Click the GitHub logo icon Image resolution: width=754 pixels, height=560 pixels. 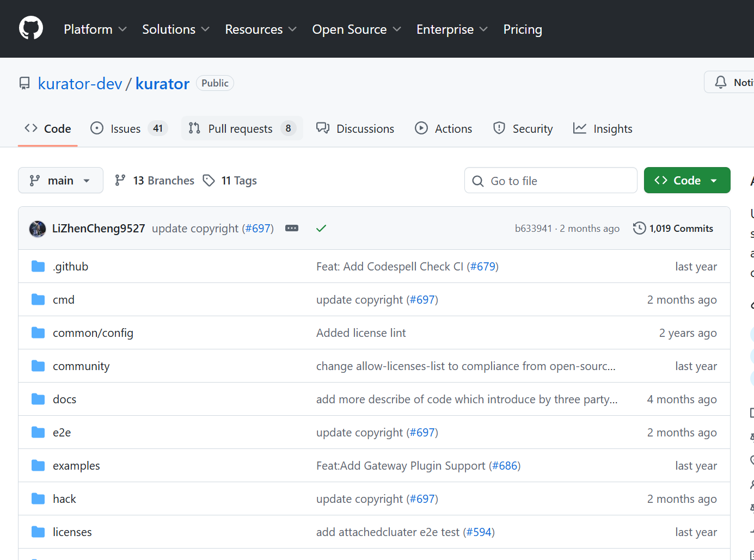tap(31, 28)
